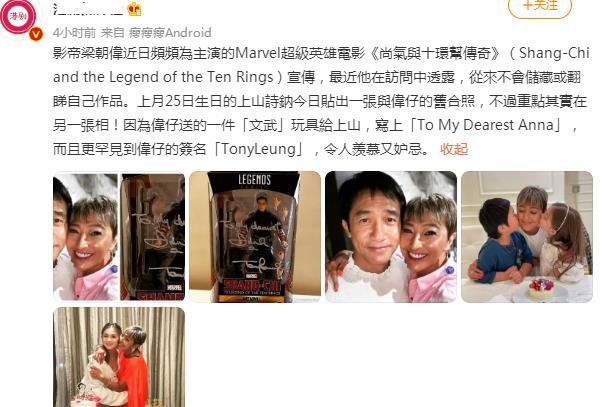Click the gold crown membership icon
Viewport: 613px width, 407px height.
click(x=134, y=9)
